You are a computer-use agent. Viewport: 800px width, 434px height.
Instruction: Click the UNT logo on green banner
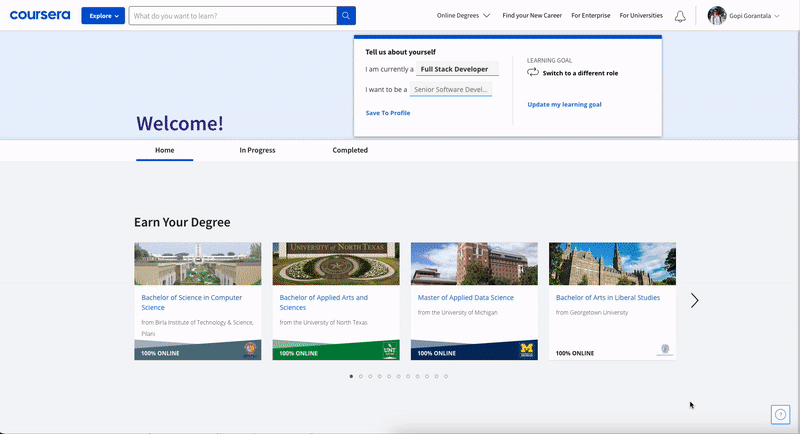[389, 350]
